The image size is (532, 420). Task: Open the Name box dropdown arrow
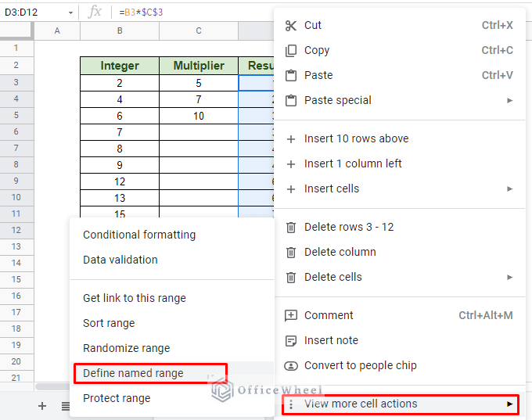coord(70,12)
